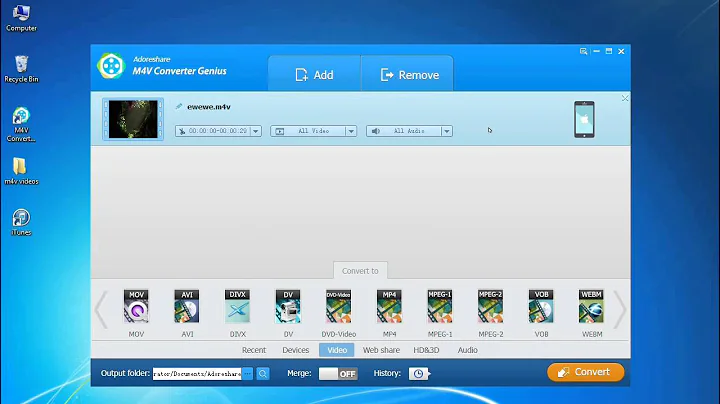Open the HD&3D tab
This screenshot has width=720, height=404.
426,350
